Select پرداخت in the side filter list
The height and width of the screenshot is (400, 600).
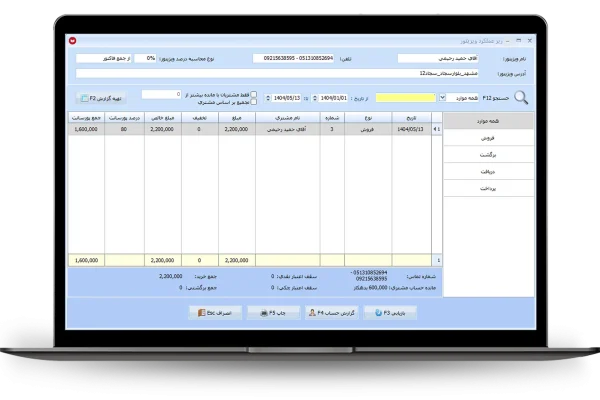click(x=488, y=188)
